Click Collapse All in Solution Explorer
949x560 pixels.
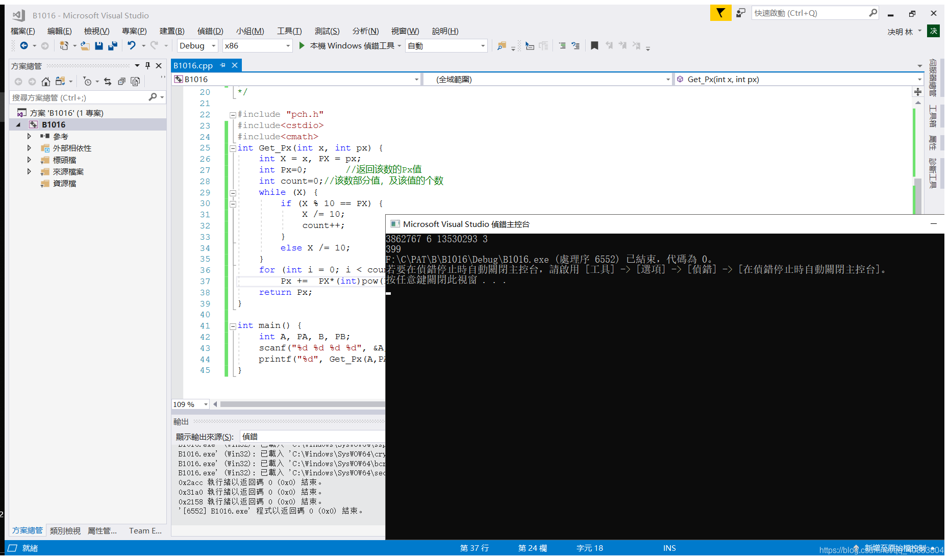pos(121,82)
